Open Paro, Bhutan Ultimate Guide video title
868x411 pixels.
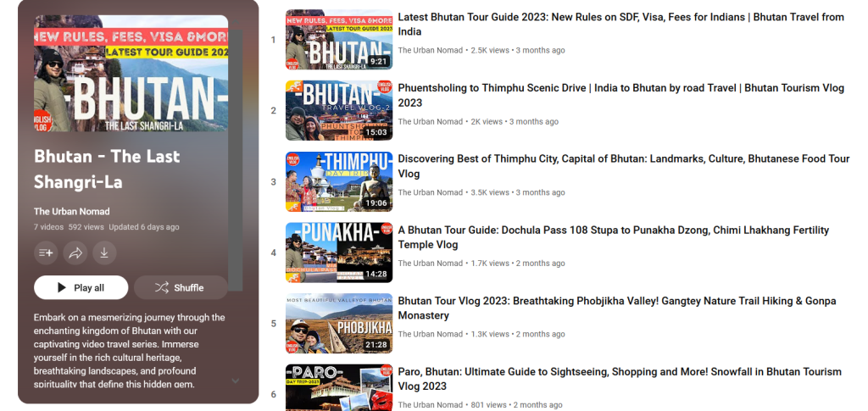click(x=620, y=379)
